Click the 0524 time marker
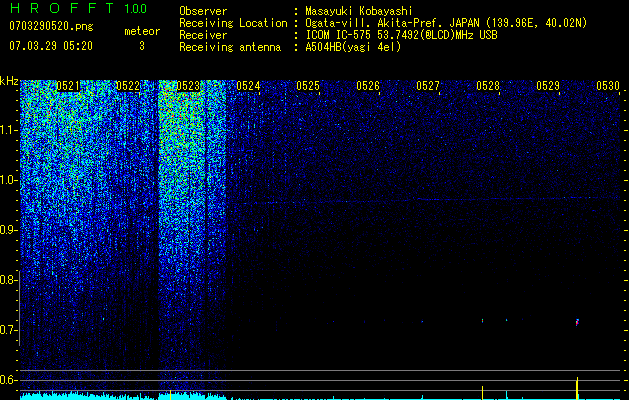Screen dimensions: 629x400 (248, 86)
